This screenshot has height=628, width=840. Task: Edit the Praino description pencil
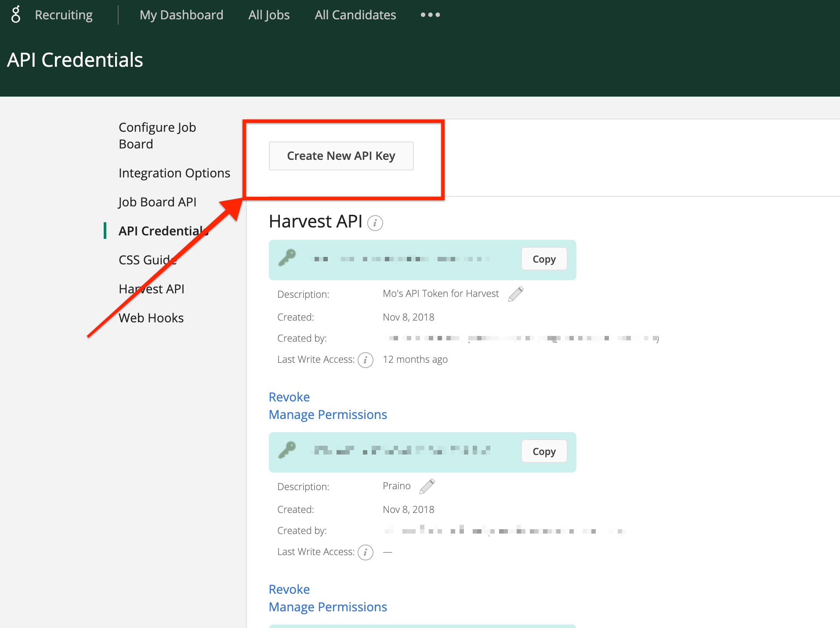[x=427, y=486]
